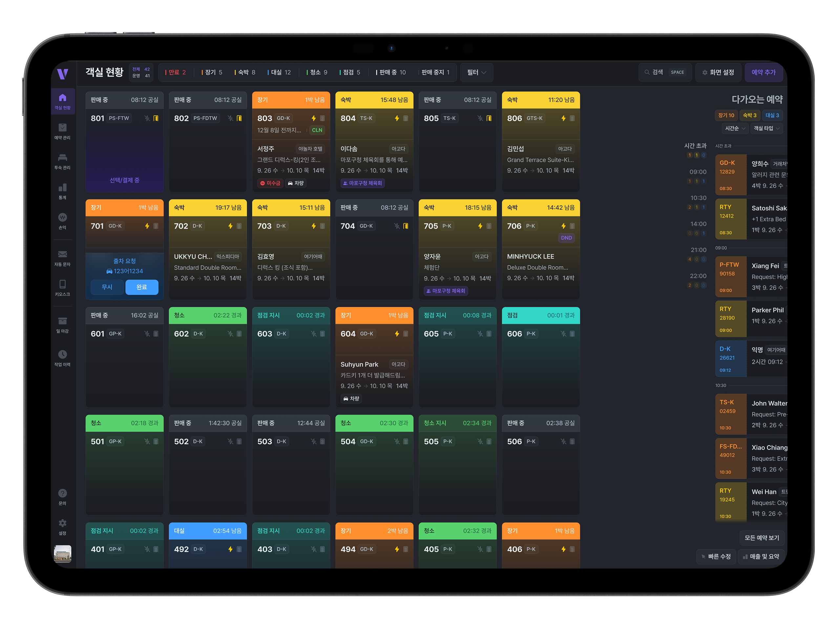Open the 키오스크 sidebar icon
This screenshot has height=630, width=840.
pos(62,284)
